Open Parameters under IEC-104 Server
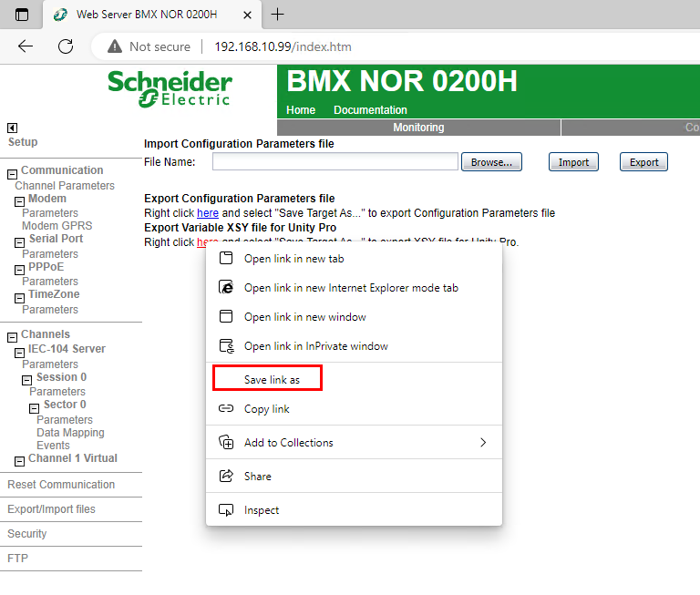700x595 pixels. point(50,364)
